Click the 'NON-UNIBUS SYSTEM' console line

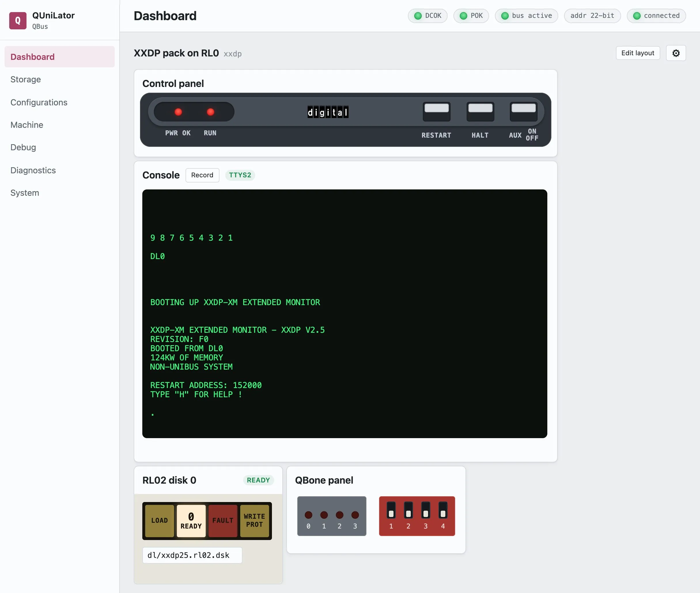(191, 367)
